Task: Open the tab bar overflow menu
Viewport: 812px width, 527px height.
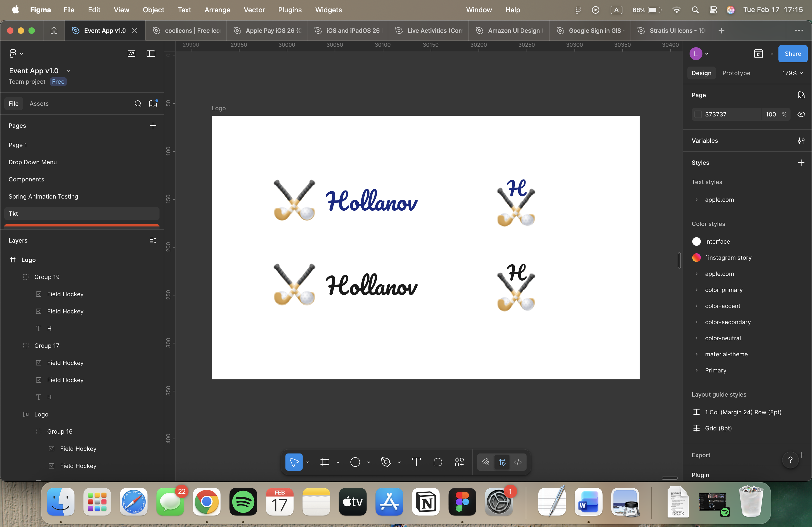Action: click(799, 31)
